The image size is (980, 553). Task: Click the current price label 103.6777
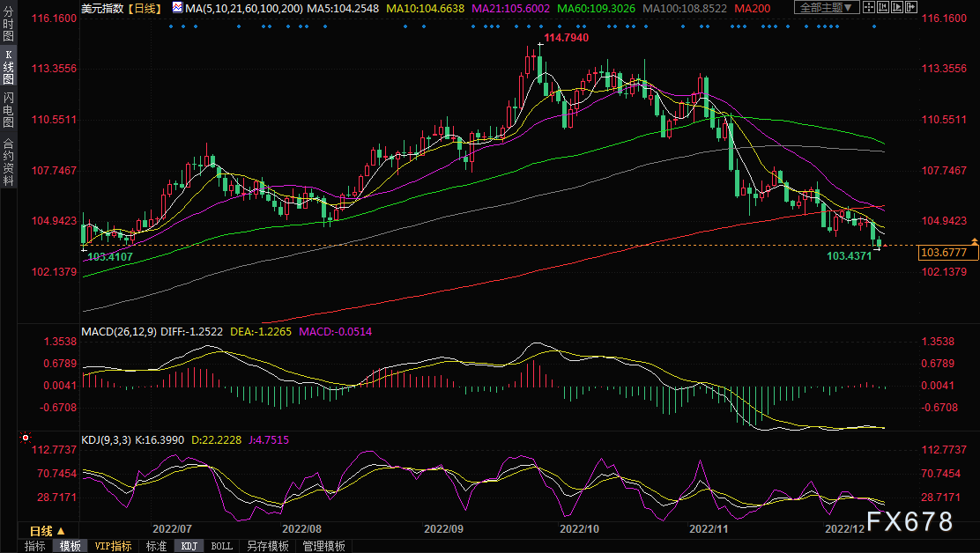click(948, 253)
